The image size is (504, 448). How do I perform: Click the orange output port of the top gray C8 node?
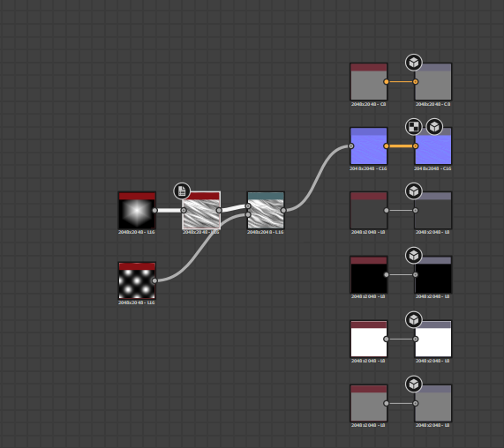pyautogui.click(x=387, y=81)
